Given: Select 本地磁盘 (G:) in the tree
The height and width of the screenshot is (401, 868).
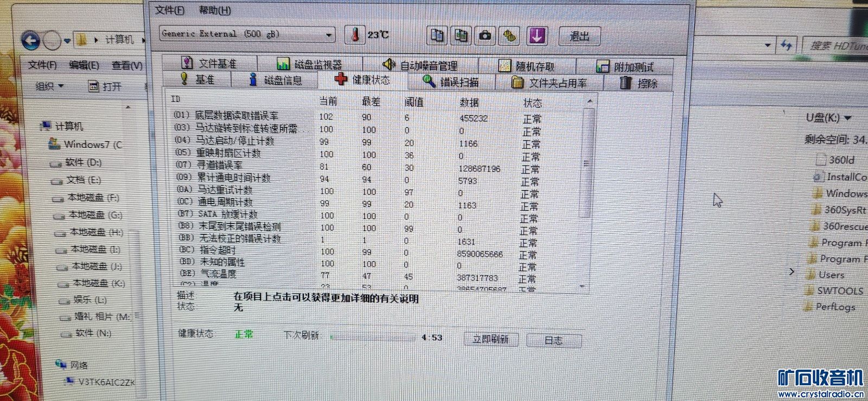Looking at the screenshot, I should [x=88, y=215].
